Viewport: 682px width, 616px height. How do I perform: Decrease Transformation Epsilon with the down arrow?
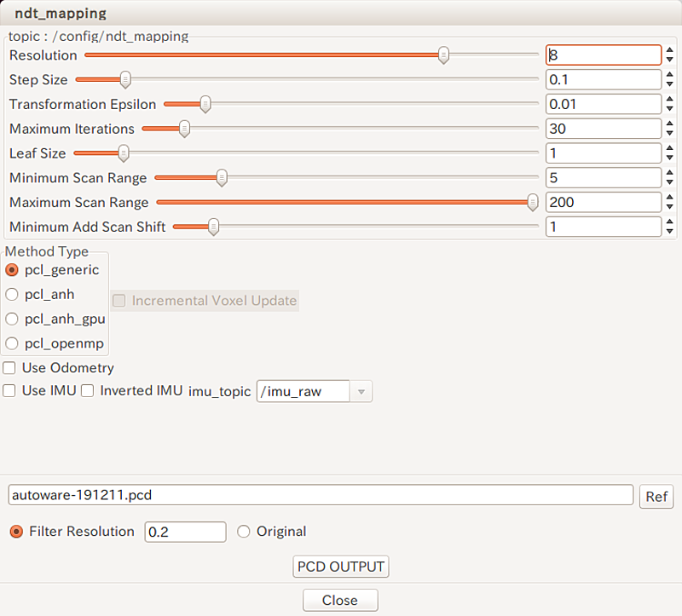670,109
